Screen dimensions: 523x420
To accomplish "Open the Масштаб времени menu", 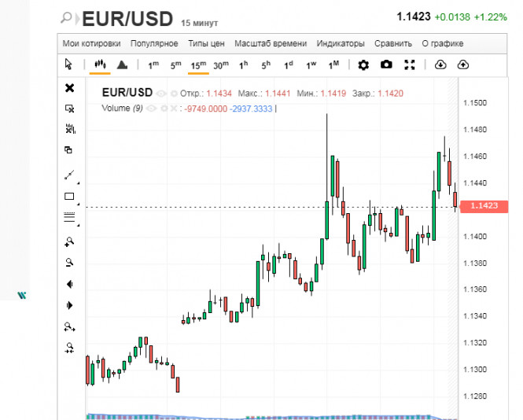I will (271, 44).
